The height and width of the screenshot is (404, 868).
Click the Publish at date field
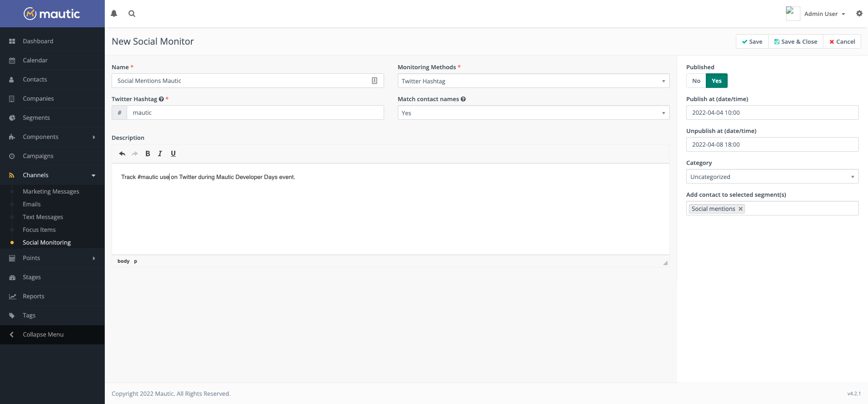click(x=772, y=113)
